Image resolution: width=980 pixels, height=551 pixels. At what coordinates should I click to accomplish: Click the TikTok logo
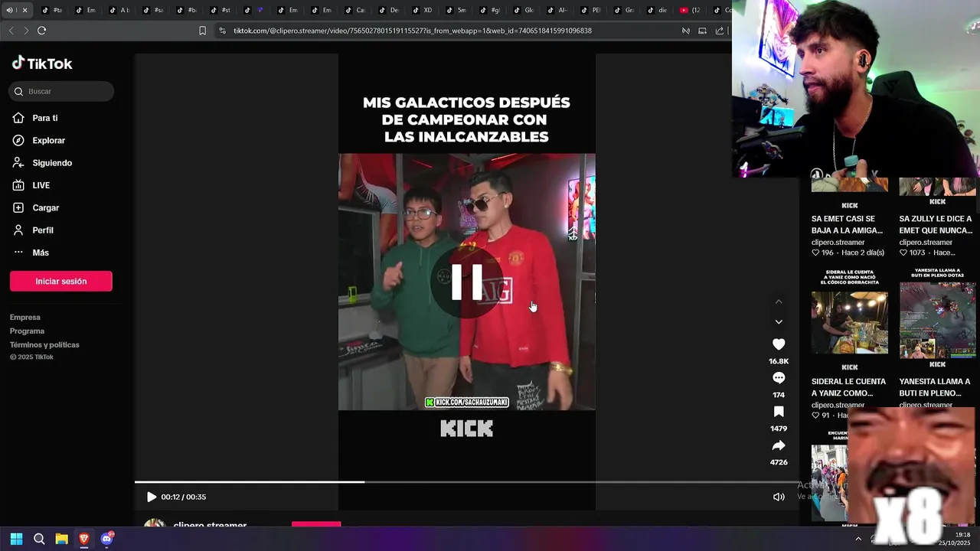42,64
